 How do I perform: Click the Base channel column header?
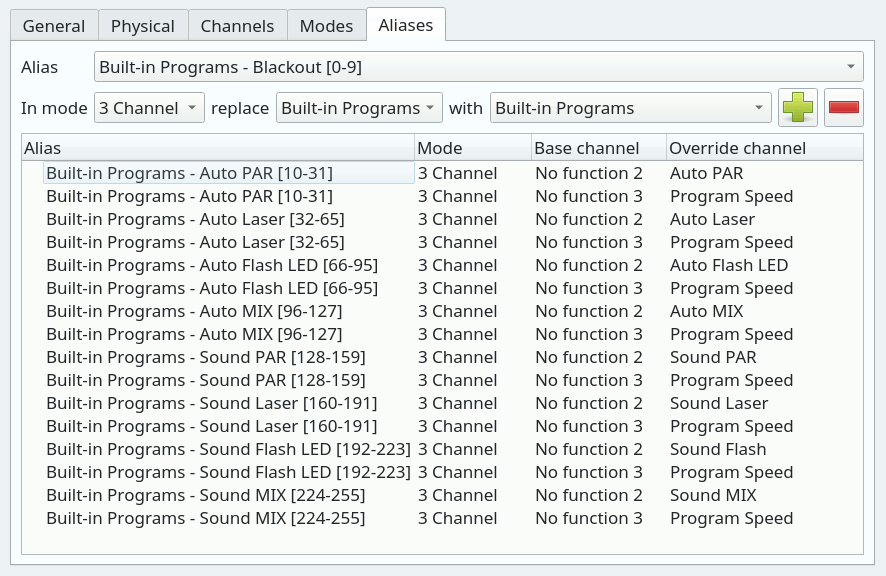[599, 148]
